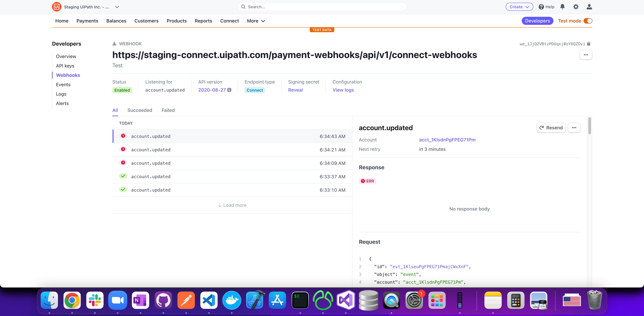This screenshot has height=316, width=644.
Task: Click the failed status icon at 6:34:43 AM
Action: (x=123, y=136)
